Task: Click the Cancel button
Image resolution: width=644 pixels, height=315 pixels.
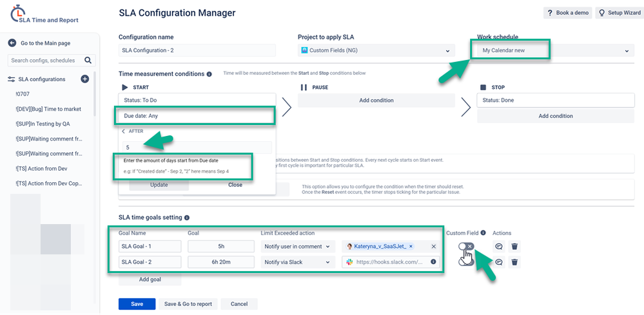Action: point(239,304)
